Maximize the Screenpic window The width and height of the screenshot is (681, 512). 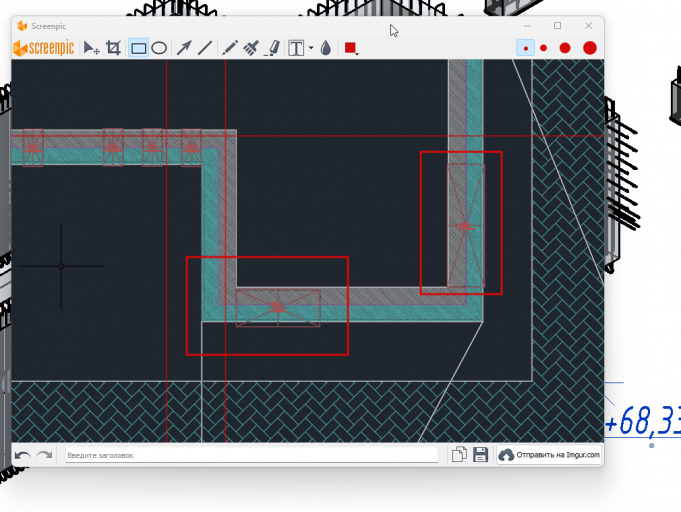[x=558, y=26]
